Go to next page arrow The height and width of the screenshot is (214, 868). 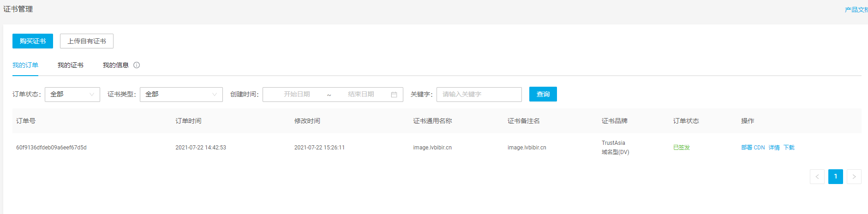coord(854,177)
